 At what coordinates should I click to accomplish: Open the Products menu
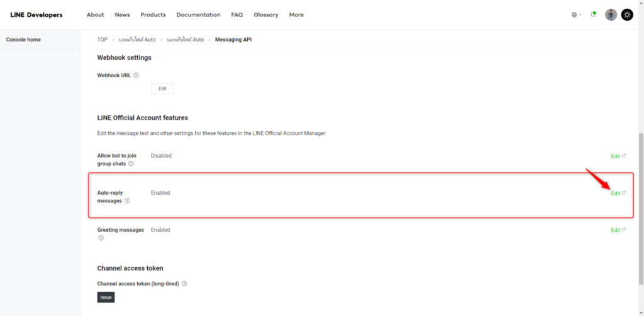(153, 14)
